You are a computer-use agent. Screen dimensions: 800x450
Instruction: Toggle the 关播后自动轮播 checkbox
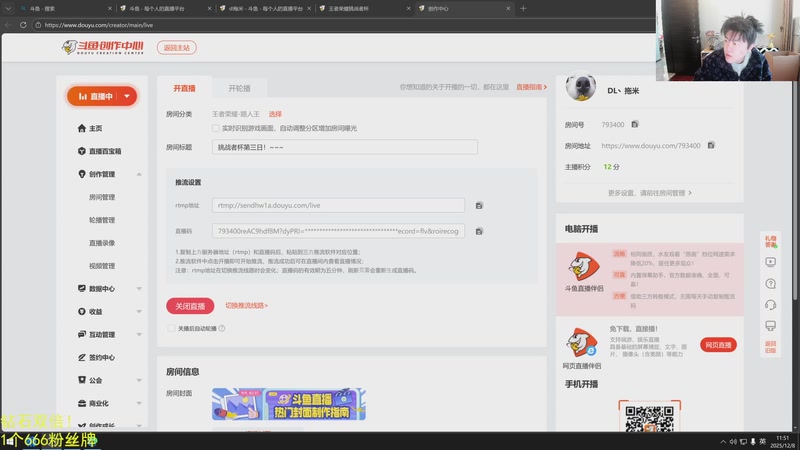[171, 328]
